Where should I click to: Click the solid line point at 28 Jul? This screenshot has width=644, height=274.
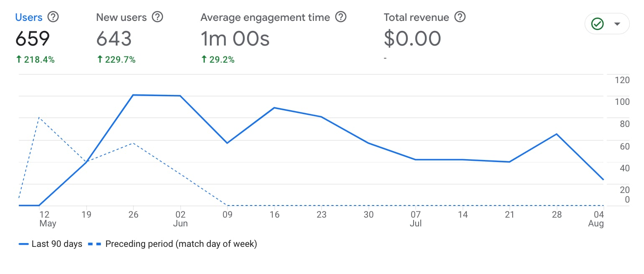pos(557,134)
